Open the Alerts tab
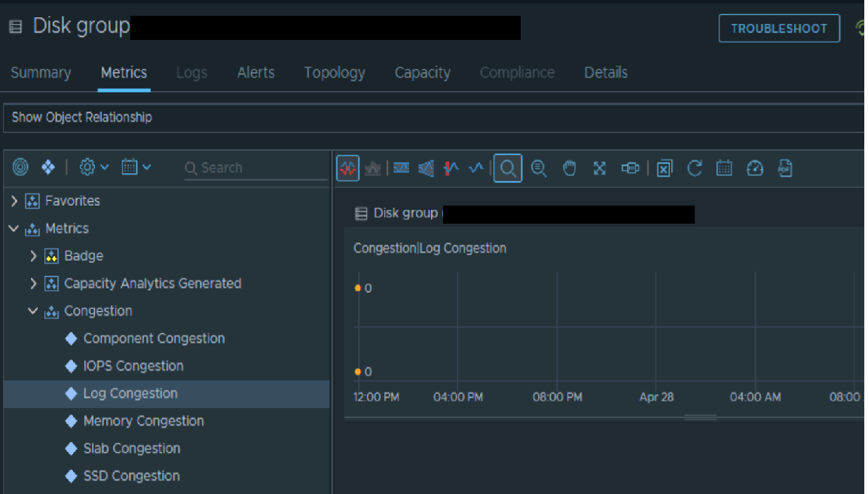Image resolution: width=868 pixels, height=494 pixels. [x=255, y=73]
